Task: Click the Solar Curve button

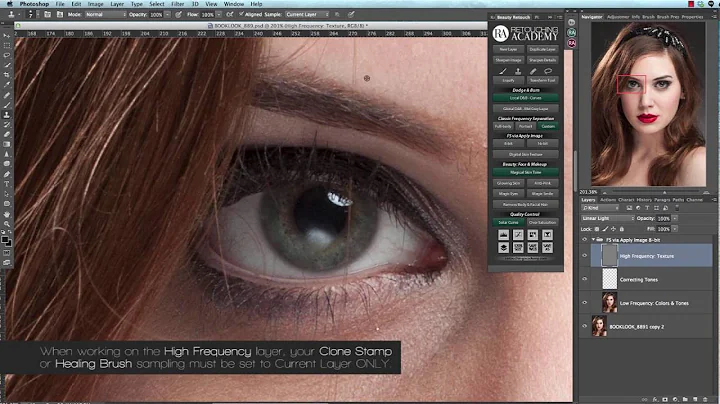Action: click(509, 222)
